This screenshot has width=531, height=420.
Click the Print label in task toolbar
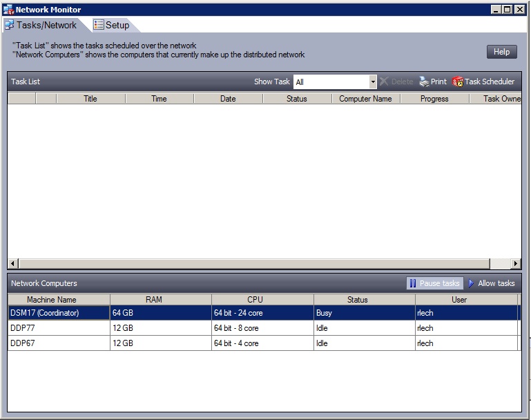click(x=438, y=82)
